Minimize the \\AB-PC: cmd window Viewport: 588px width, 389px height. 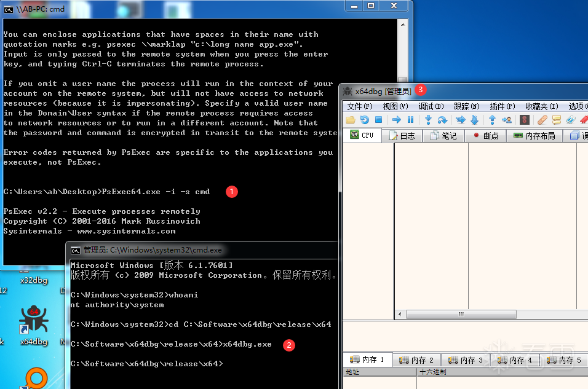click(x=354, y=6)
